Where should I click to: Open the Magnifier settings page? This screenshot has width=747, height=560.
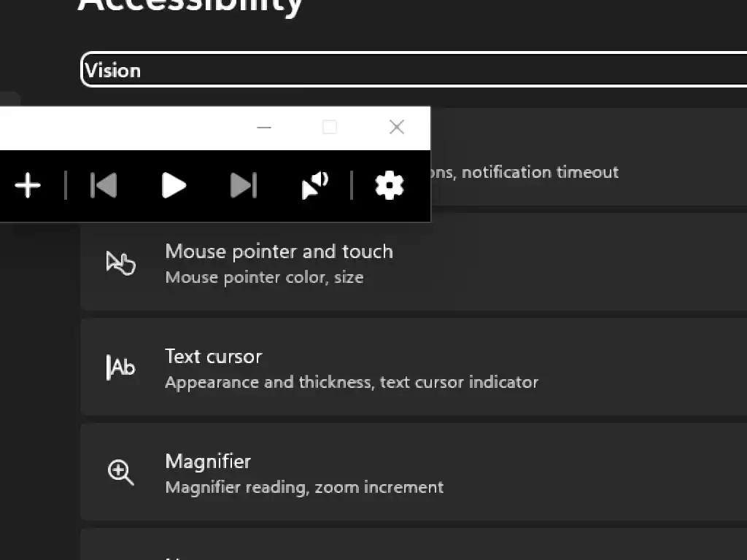click(x=409, y=472)
